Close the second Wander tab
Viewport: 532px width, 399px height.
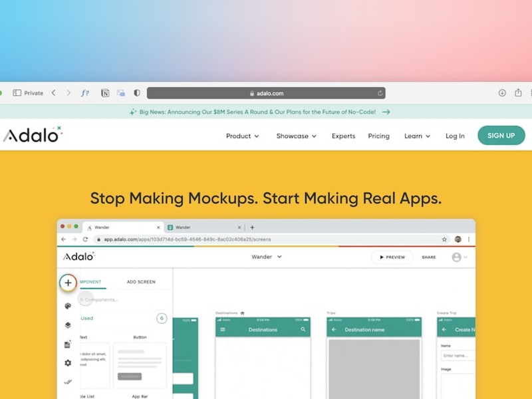coord(239,227)
